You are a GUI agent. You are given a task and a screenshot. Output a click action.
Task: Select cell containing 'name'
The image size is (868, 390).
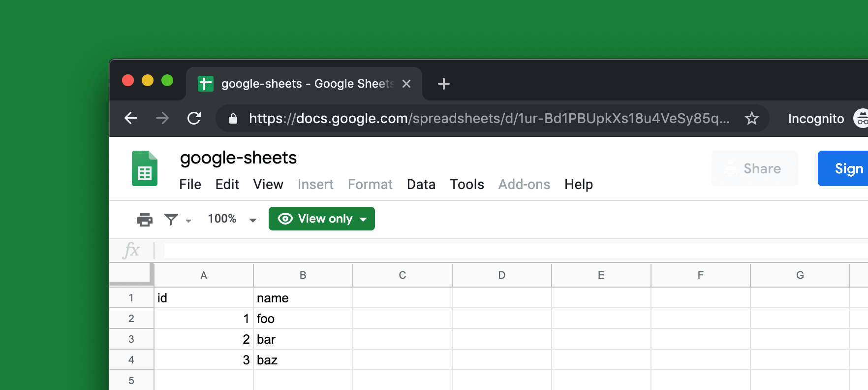pyautogui.click(x=303, y=298)
